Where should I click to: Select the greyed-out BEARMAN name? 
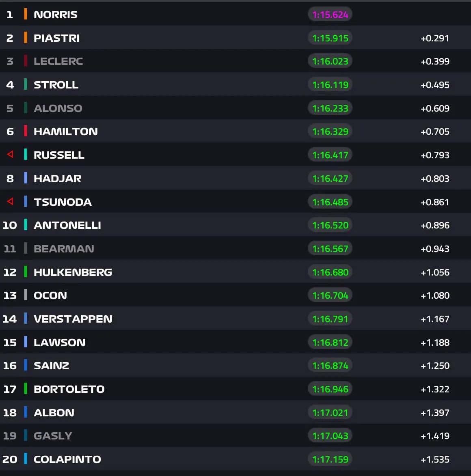click(x=64, y=249)
